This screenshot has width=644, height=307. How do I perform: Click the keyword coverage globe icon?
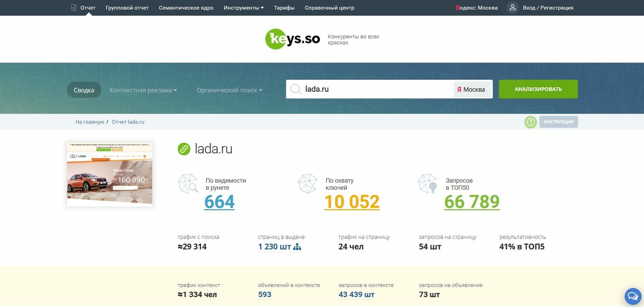(x=307, y=184)
